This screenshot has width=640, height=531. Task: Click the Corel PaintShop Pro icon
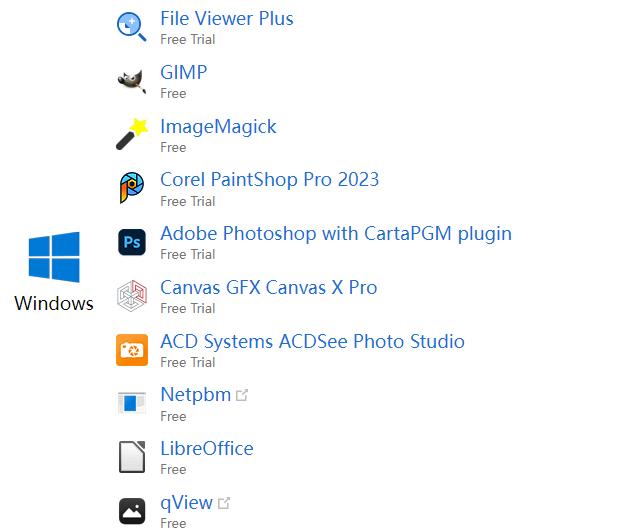point(132,188)
